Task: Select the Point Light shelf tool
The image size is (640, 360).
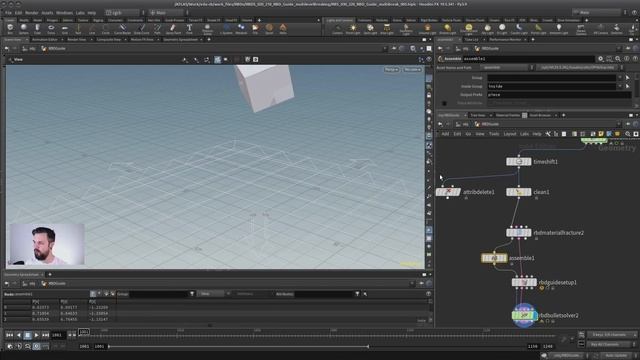Action: (353, 29)
